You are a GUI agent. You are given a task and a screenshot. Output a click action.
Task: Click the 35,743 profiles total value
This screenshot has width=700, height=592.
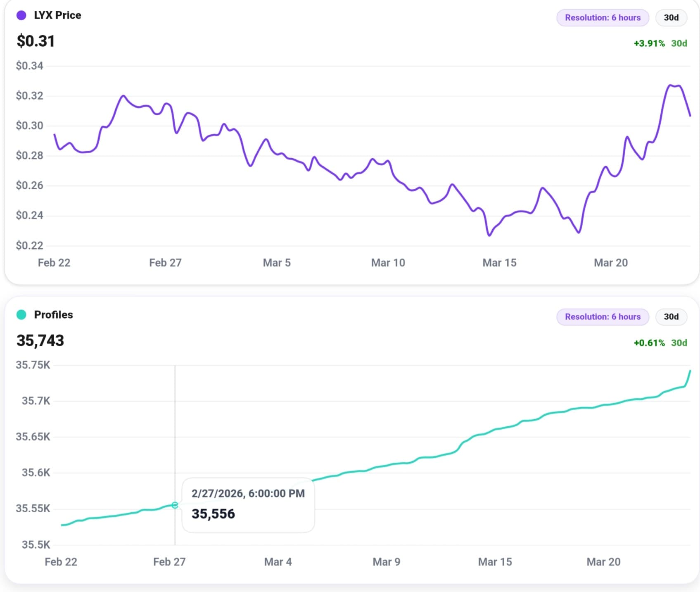pyautogui.click(x=40, y=341)
